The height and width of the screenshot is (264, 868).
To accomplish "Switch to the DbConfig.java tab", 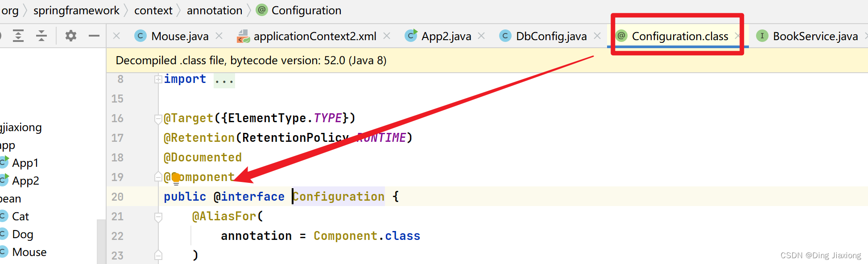I will 551,36.
